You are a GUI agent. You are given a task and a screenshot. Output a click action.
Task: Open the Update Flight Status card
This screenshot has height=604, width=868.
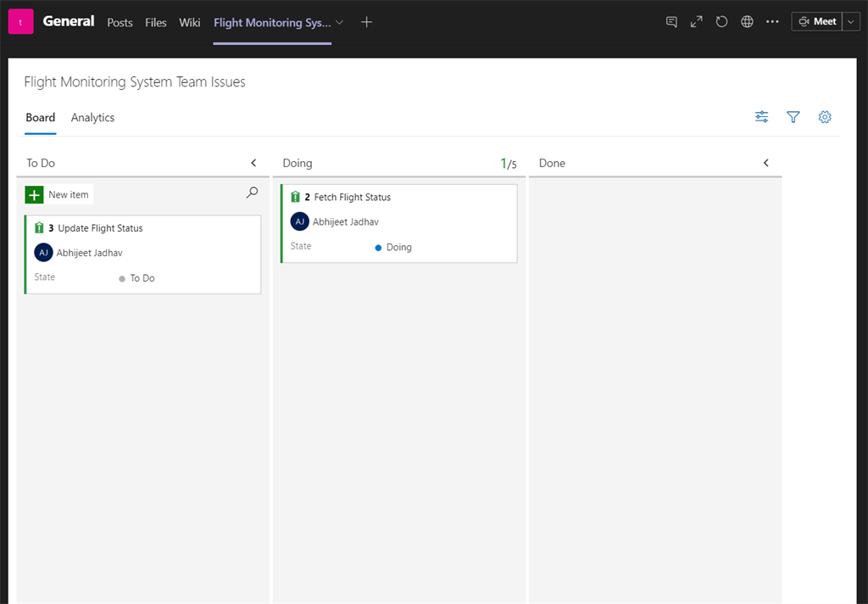pos(100,228)
